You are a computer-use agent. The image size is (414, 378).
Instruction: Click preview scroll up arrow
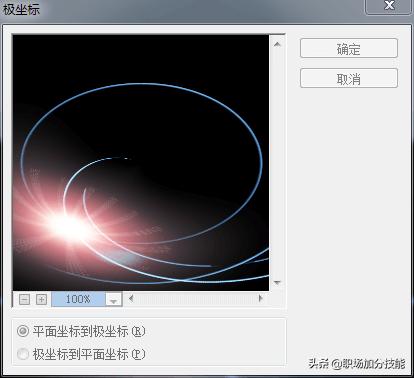277,44
